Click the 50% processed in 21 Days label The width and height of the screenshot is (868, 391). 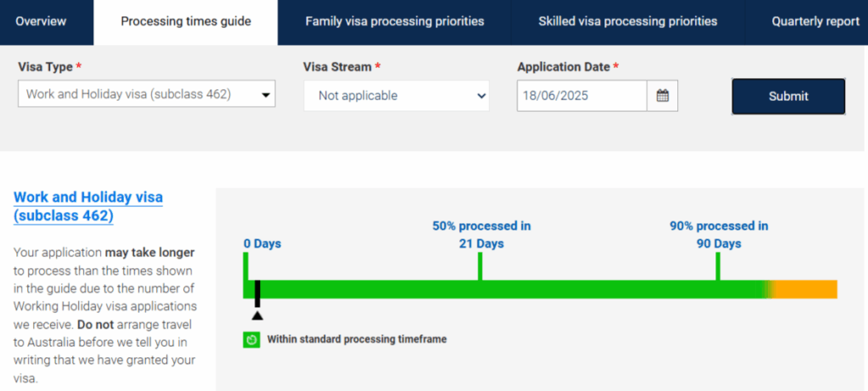point(481,235)
